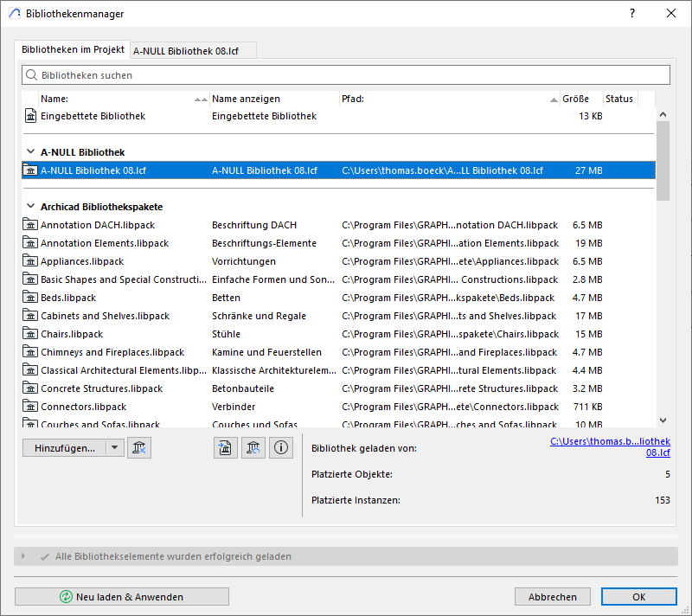
Task: Click the A-NULL Bibliothek 08.lcf row icon
Action: [30, 170]
